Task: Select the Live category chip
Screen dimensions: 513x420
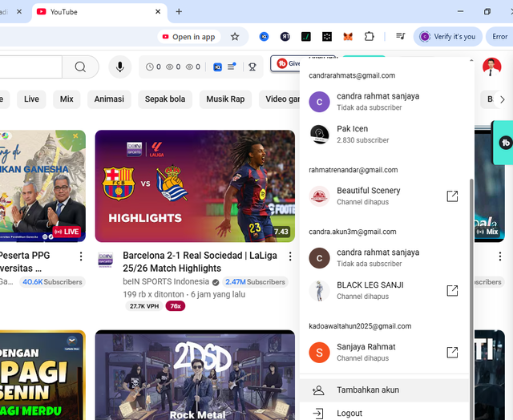Action: [31, 99]
